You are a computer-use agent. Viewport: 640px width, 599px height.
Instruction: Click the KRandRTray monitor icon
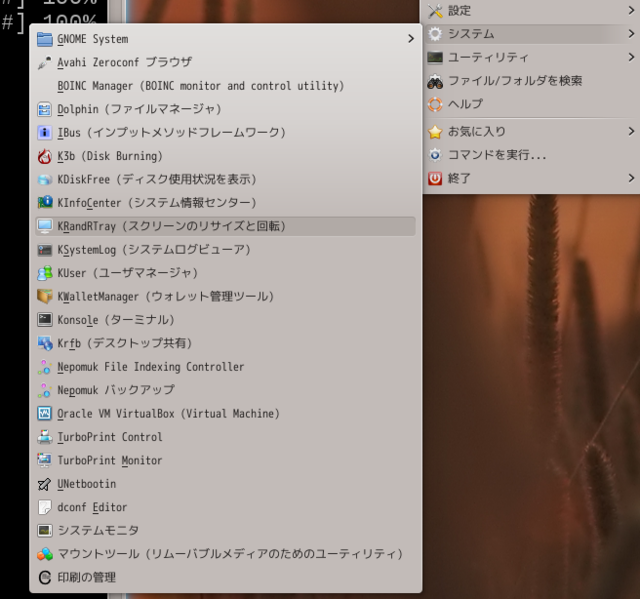pyautogui.click(x=44, y=226)
